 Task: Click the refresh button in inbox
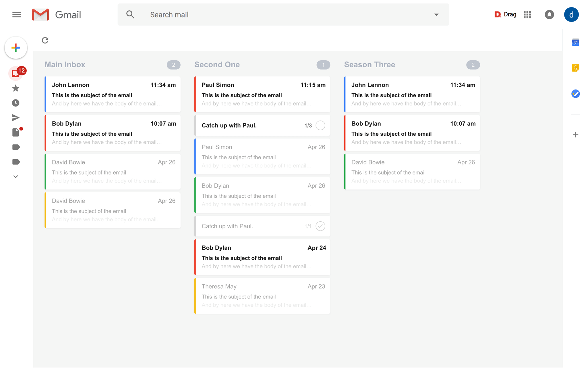pyautogui.click(x=45, y=40)
